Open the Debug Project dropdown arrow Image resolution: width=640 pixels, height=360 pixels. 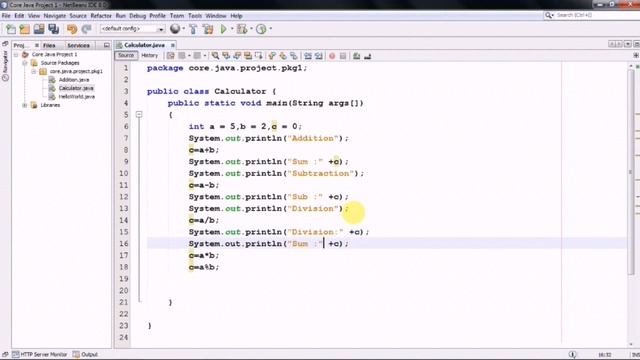(x=251, y=29)
